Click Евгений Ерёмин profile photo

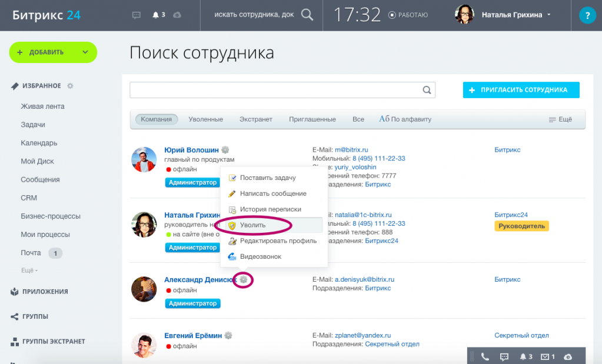tap(144, 345)
